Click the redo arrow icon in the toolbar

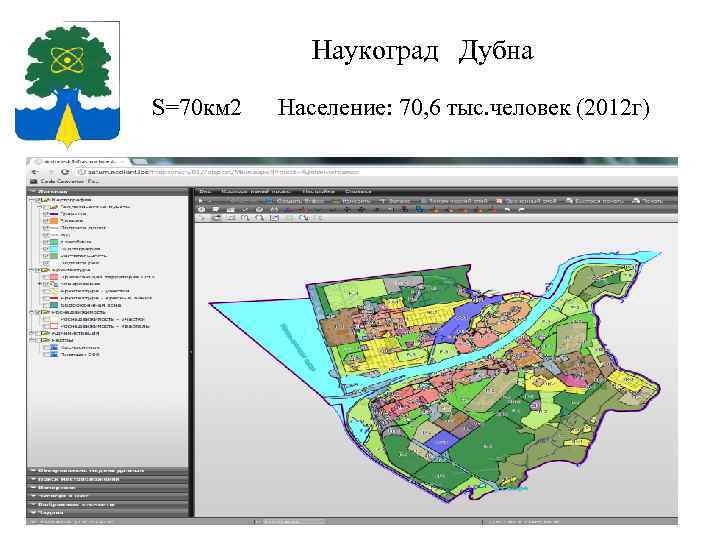pos(521,209)
